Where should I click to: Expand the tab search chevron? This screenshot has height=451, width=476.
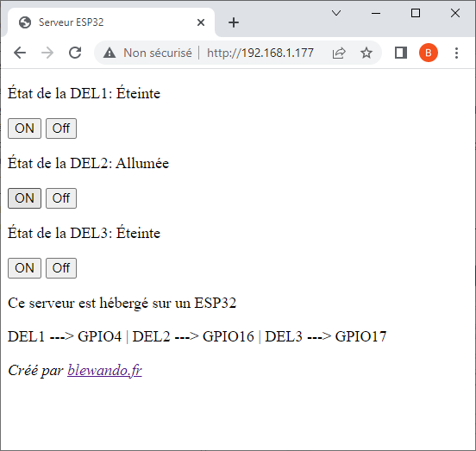pyautogui.click(x=336, y=13)
